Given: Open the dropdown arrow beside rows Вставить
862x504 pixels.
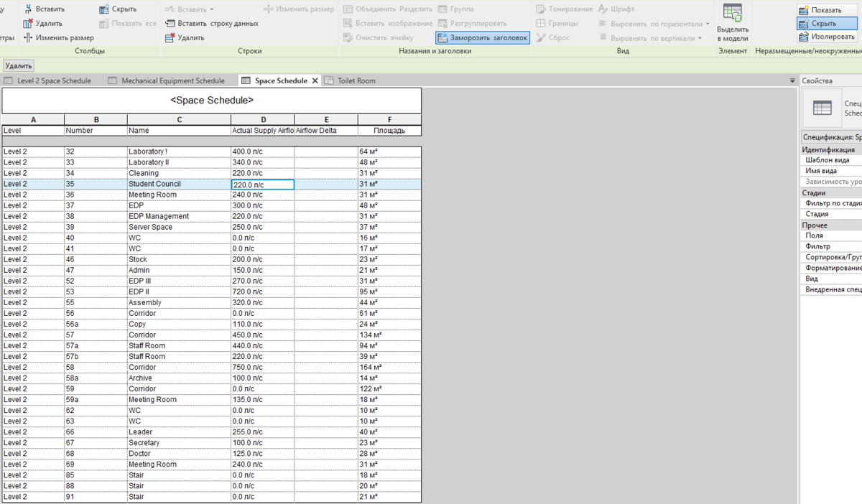Looking at the screenshot, I should (212, 9).
